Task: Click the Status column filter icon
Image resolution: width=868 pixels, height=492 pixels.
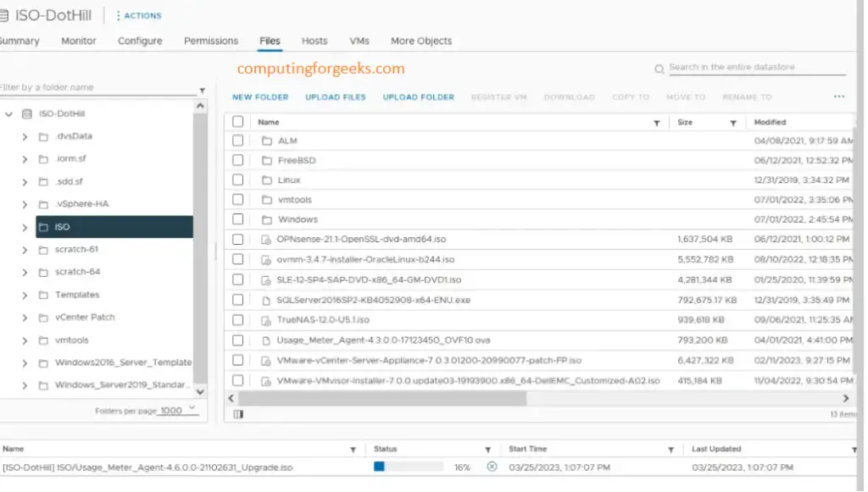Action: tap(487, 450)
